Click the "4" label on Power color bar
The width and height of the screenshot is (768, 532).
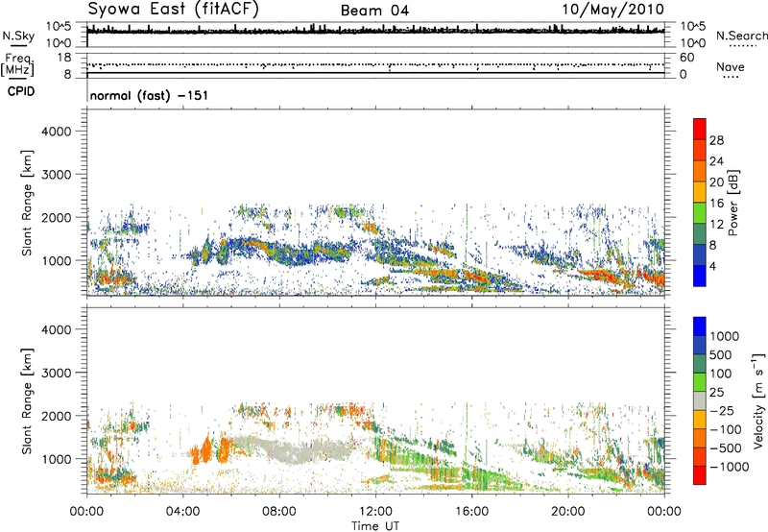click(x=712, y=266)
